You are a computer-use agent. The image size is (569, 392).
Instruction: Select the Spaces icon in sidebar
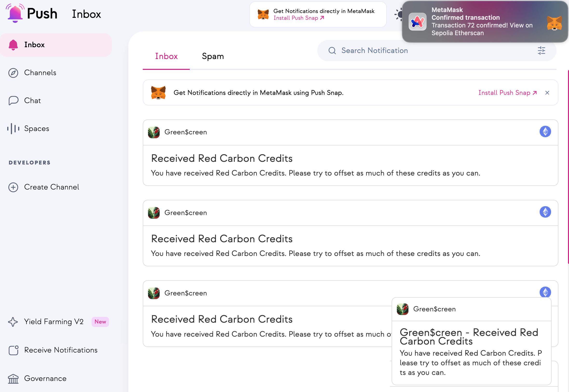coord(14,128)
